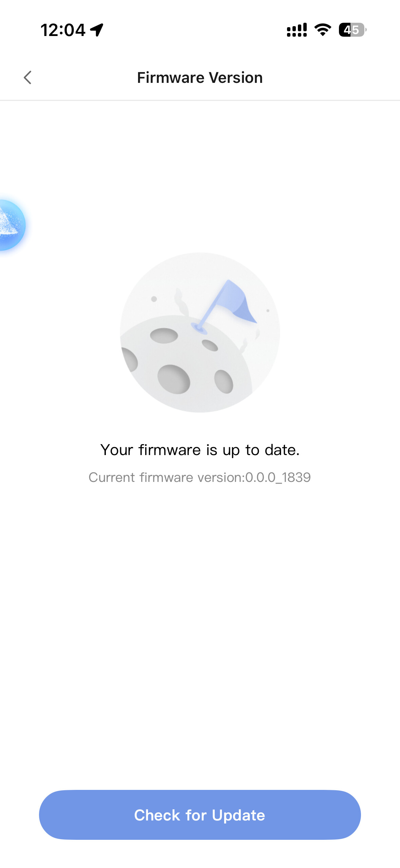400x868 pixels.
Task: Tap the 12:04 clock in status bar
Action: point(63,30)
